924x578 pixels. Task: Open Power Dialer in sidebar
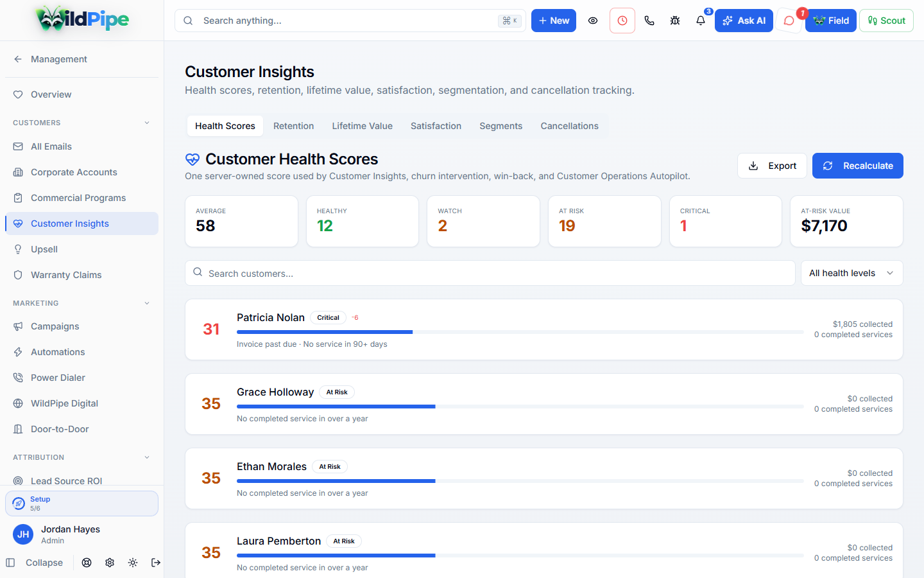[x=81, y=378]
